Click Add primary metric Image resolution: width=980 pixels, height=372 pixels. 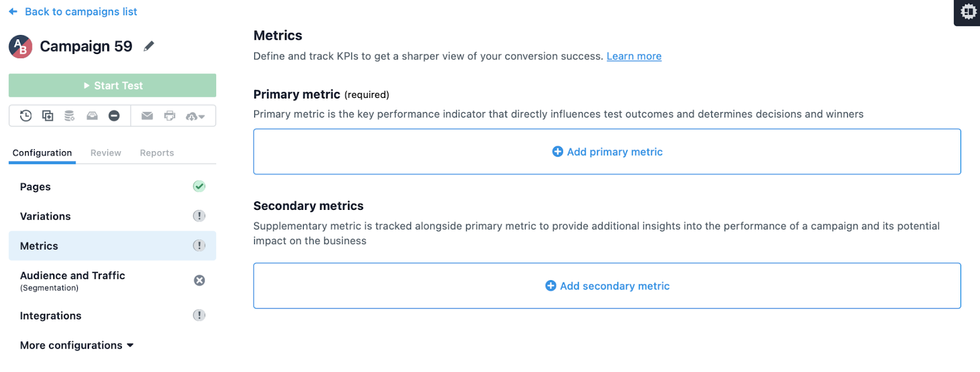[607, 152]
